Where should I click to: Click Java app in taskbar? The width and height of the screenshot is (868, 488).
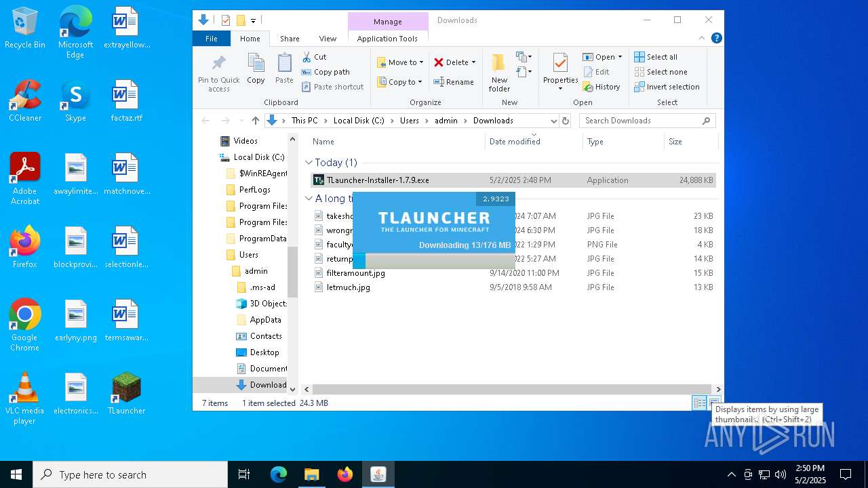tap(378, 474)
